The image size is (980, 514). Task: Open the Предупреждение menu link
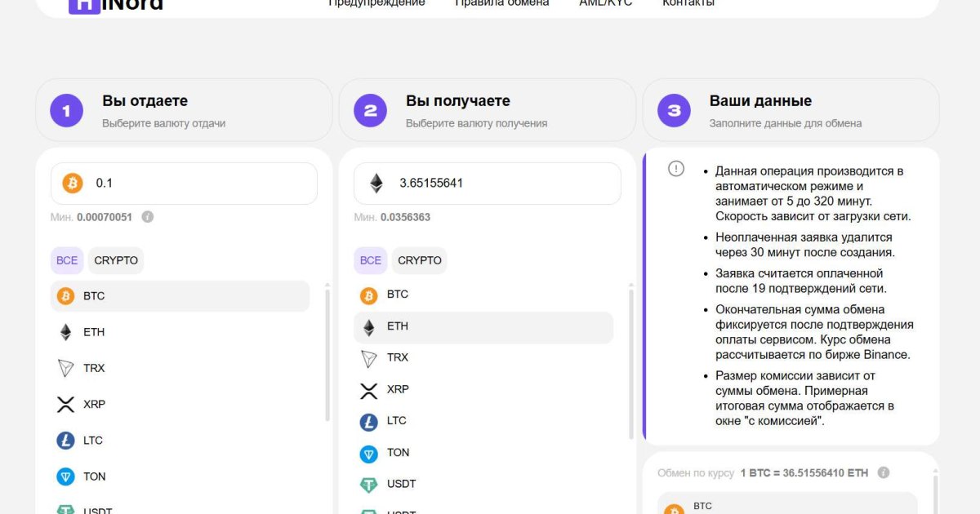pyautogui.click(x=376, y=3)
